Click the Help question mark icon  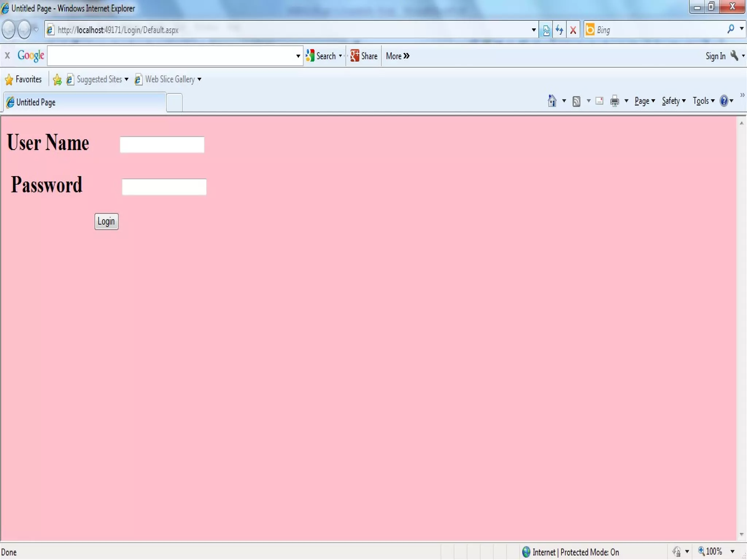[x=724, y=101]
